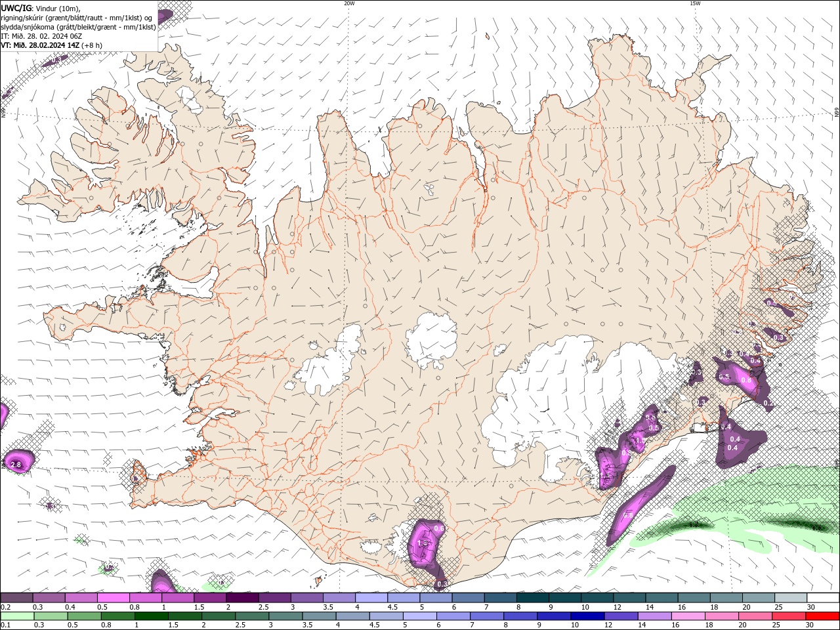This screenshot has width=840, height=630.
Task: Select the darkest purple swatch in the upper scale
Action: point(242,598)
